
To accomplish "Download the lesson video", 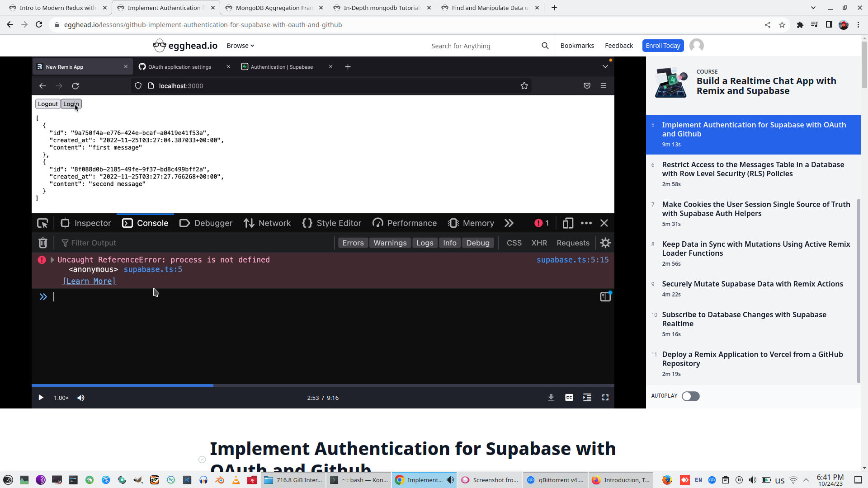I will pos(551,398).
